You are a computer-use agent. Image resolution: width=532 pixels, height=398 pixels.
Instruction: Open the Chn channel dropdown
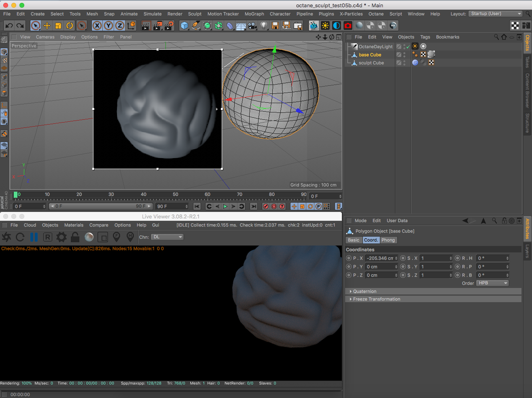[x=167, y=237]
